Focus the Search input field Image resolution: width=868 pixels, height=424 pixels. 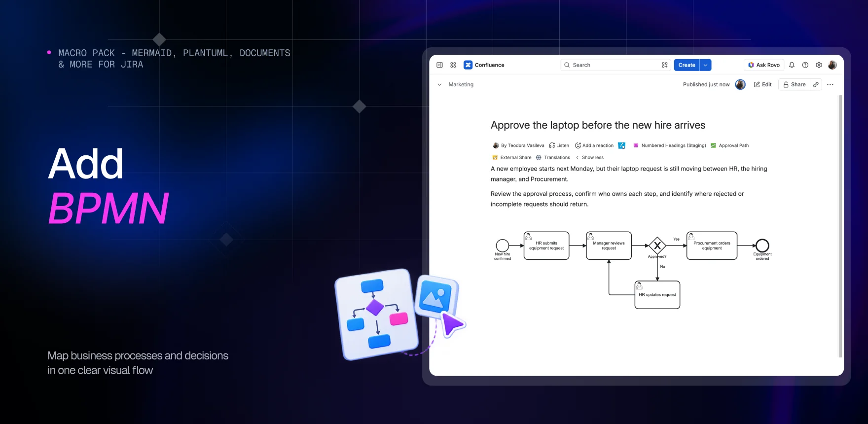[x=615, y=65]
